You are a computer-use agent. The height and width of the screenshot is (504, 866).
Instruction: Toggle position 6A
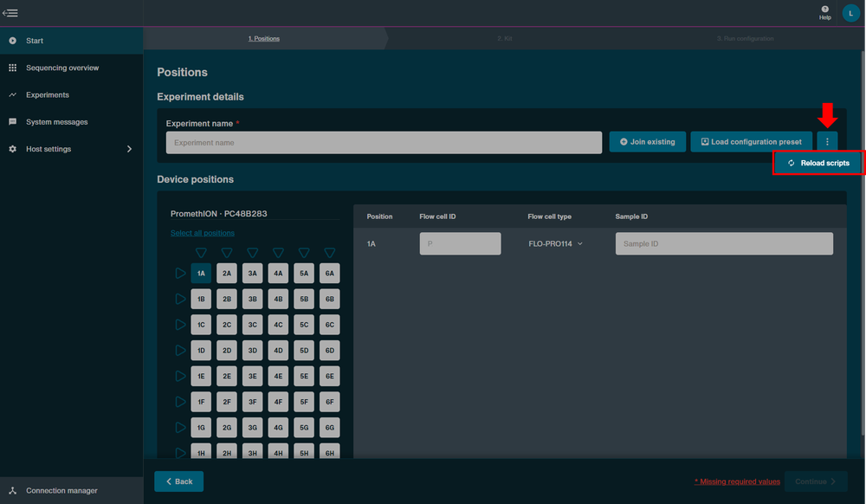(330, 274)
